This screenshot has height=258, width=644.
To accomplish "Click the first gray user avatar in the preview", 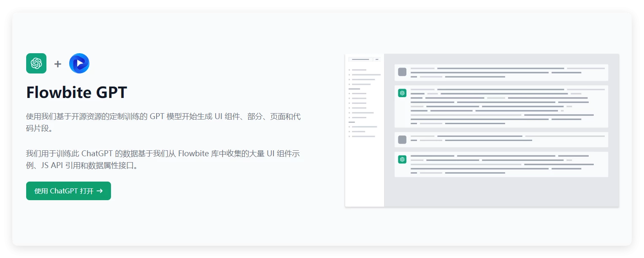I will [x=402, y=72].
